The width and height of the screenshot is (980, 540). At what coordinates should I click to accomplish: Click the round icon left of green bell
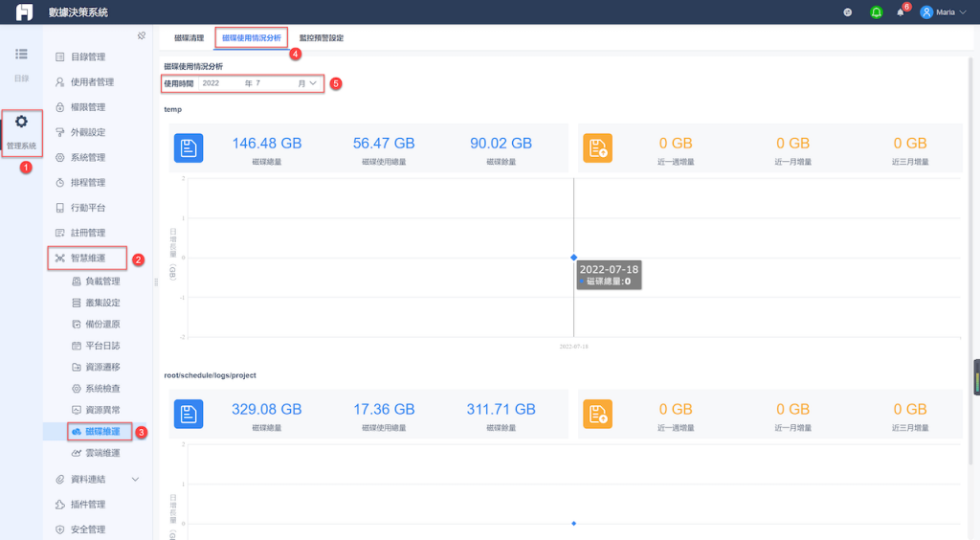click(848, 11)
